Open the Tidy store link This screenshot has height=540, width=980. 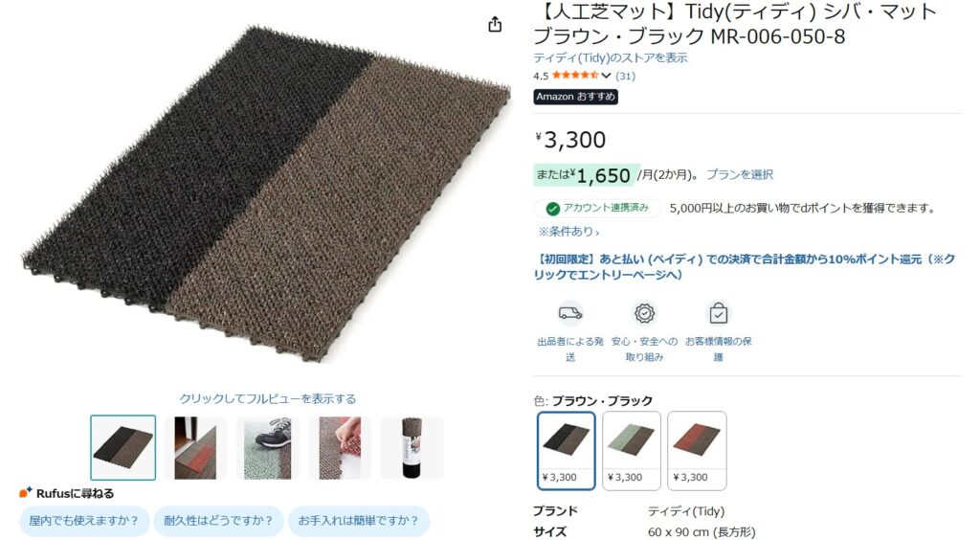point(610,58)
